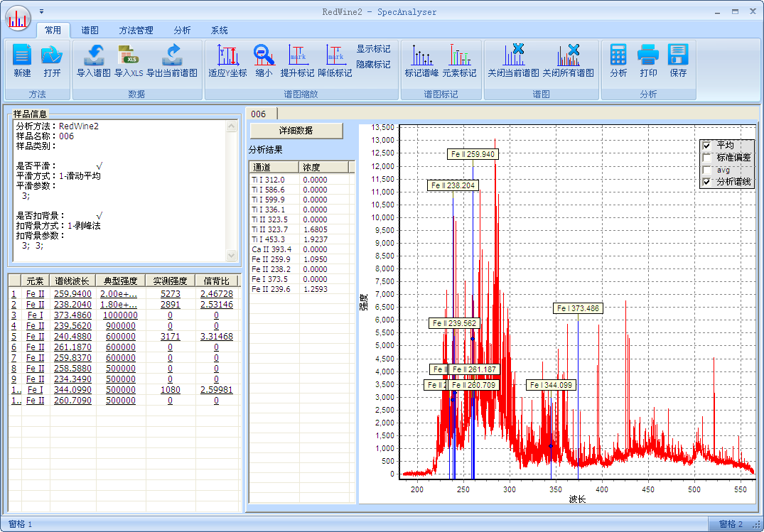
Task: Click signal ratio value 3.31468
Action: (216, 337)
